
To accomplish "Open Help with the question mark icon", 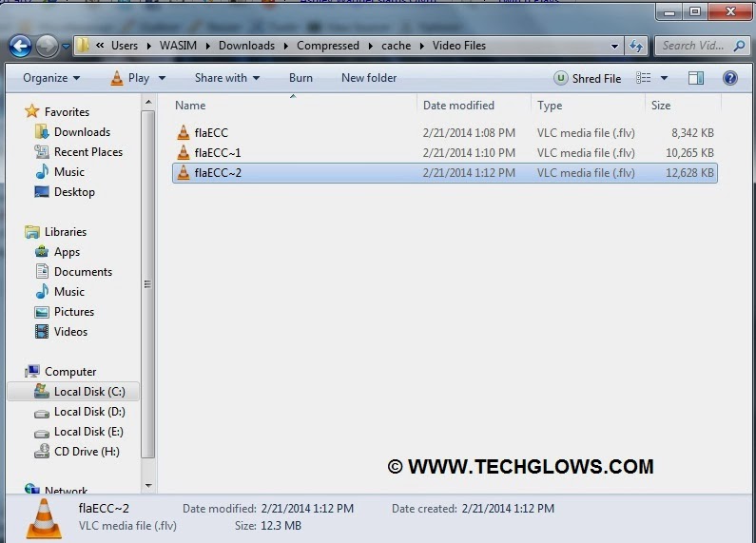I will coord(730,78).
